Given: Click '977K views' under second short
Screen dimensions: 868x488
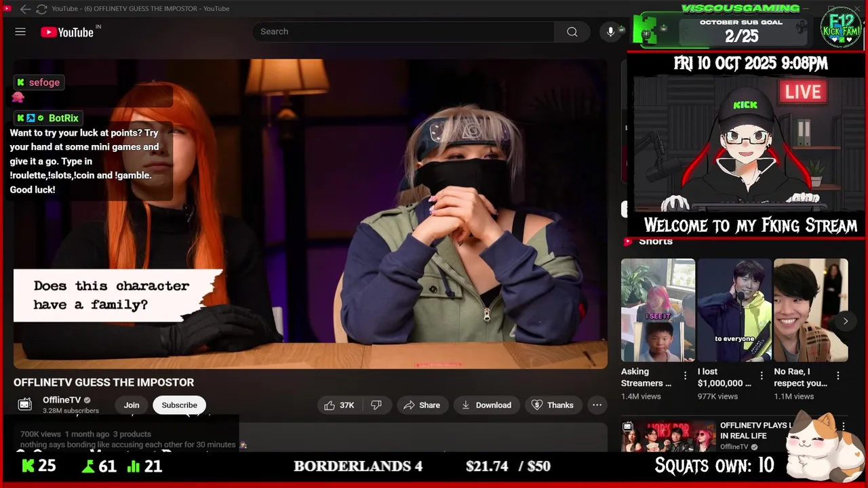Looking at the screenshot, I should pos(717,396).
